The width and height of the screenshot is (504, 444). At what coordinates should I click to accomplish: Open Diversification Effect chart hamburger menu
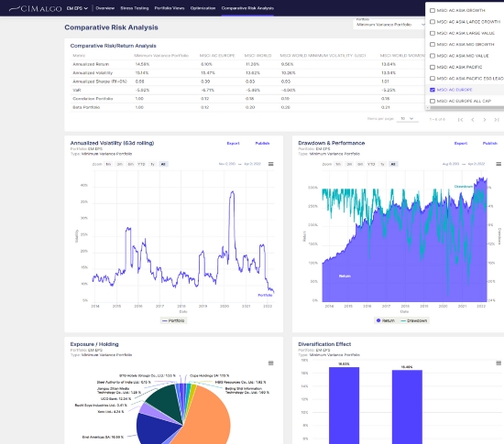click(499, 363)
